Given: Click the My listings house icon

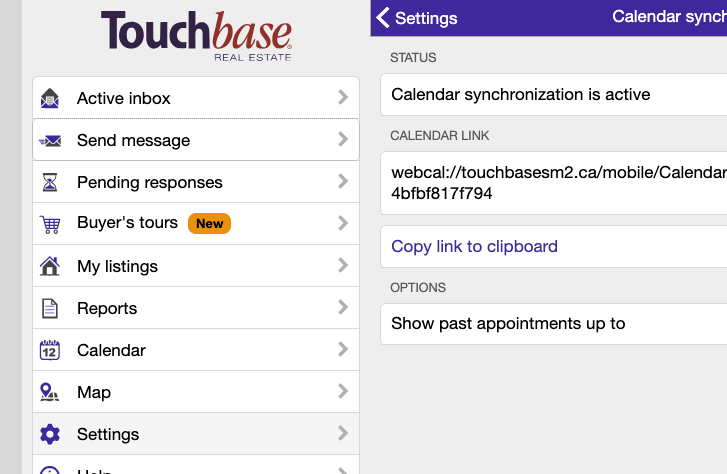Looking at the screenshot, I should 49,266.
